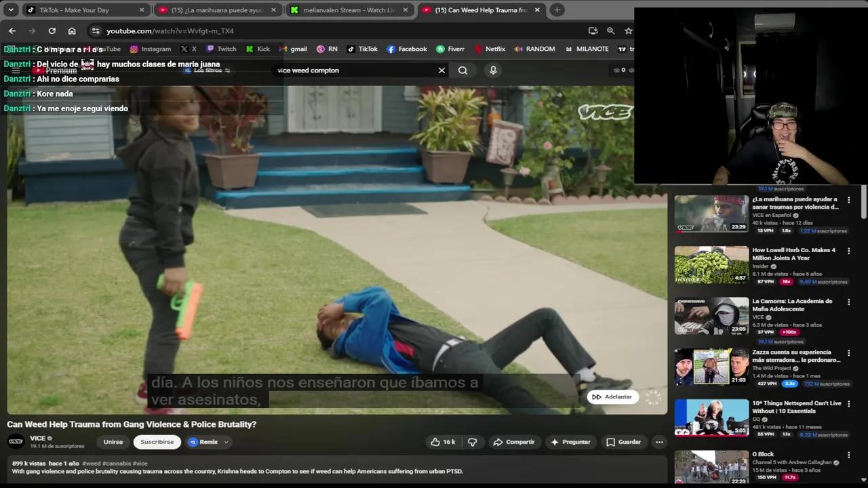Open the X bookmark
868x488 pixels.
click(189, 49)
